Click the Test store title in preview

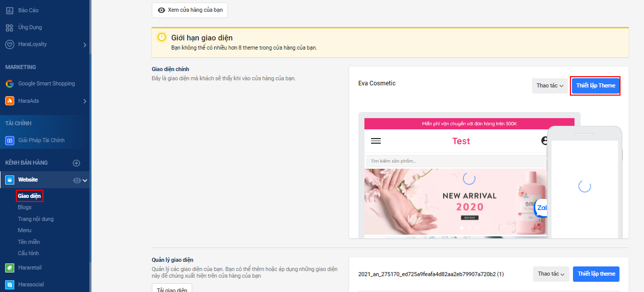point(461,141)
